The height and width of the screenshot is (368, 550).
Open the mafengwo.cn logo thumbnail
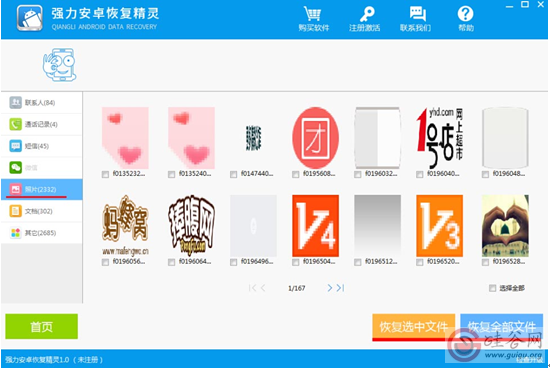point(125,226)
